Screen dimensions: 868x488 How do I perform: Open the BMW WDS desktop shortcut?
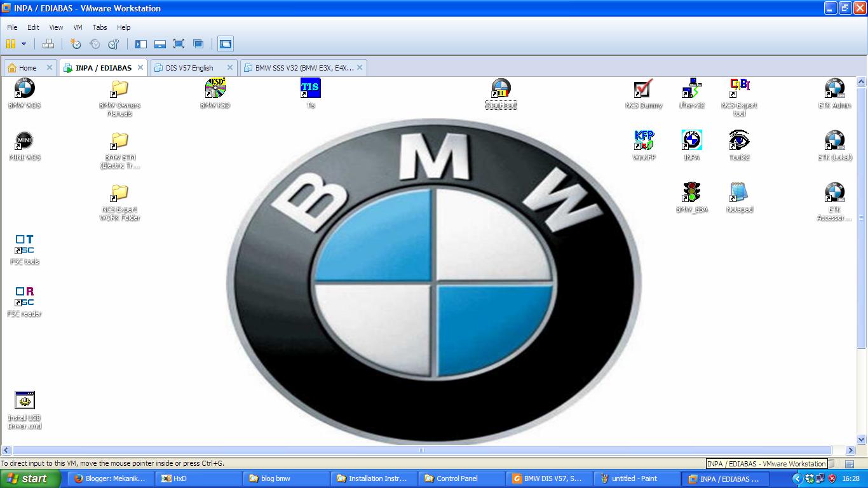pyautogui.click(x=24, y=93)
